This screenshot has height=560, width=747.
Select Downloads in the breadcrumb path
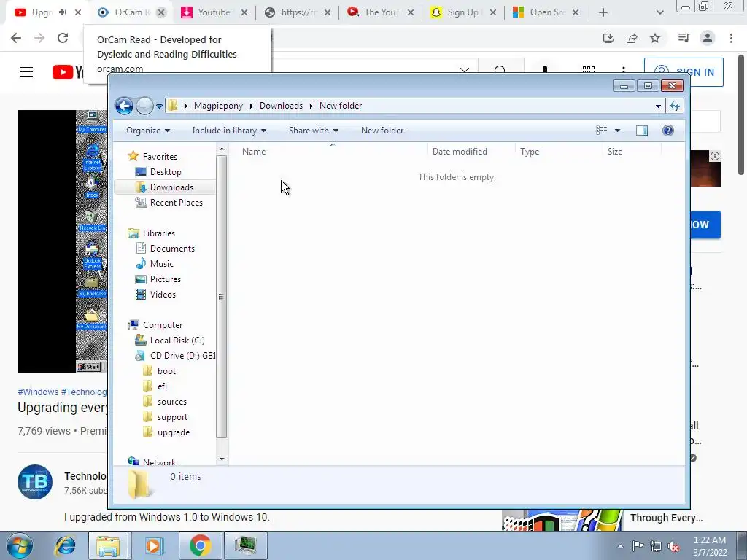pyautogui.click(x=281, y=106)
